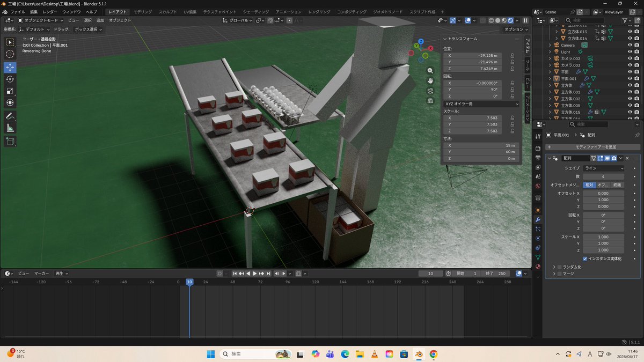Viewport: 644px width, 362px height.
Task: Disable render for 立方体.001 via camera icon
Action: coord(638,92)
